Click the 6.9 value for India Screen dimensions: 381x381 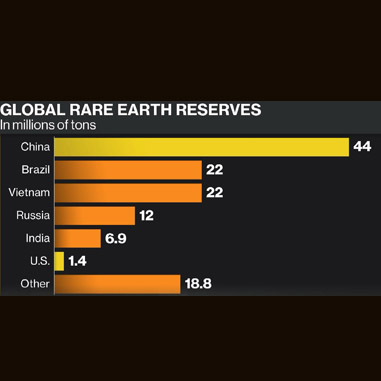pos(116,238)
